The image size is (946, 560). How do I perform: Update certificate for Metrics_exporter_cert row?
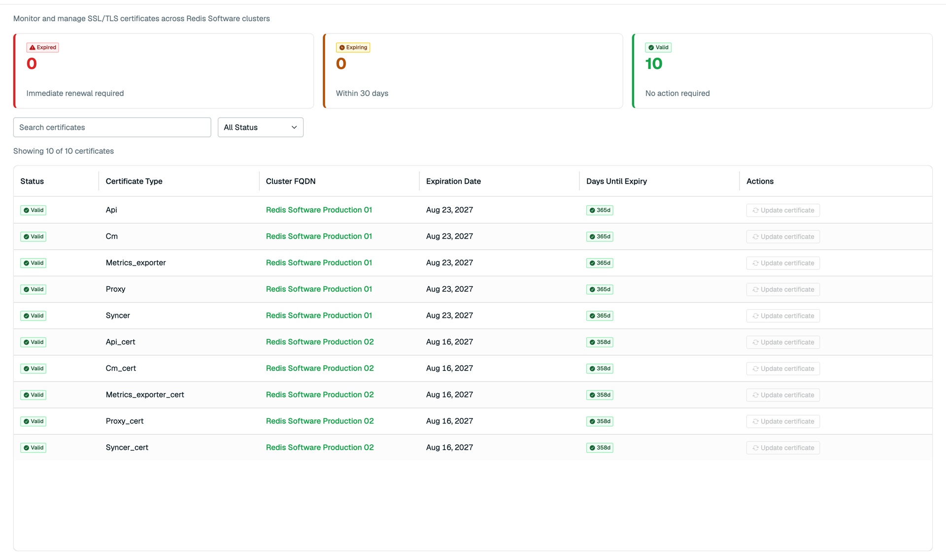(783, 395)
